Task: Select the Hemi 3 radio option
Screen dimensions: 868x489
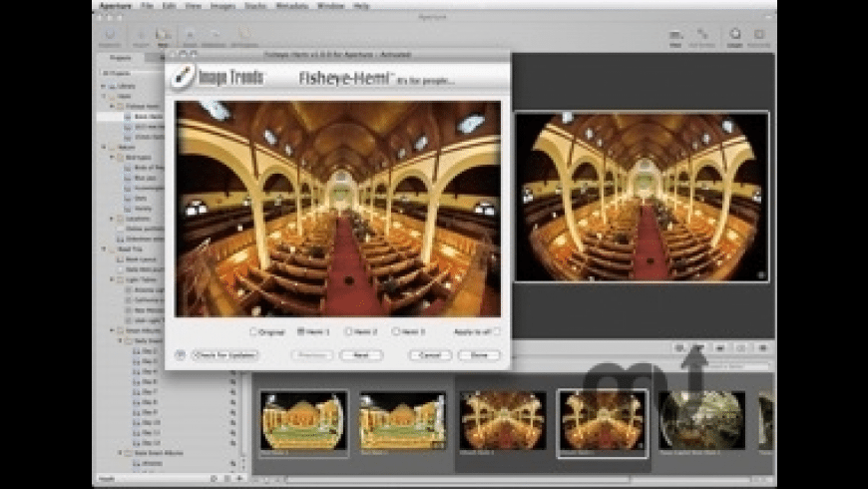Action: tap(395, 331)
